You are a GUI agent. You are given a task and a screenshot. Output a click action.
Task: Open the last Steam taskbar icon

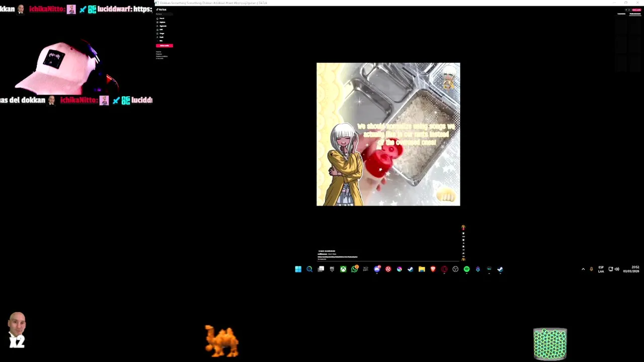pyautogui.click(x=500, y=269)
